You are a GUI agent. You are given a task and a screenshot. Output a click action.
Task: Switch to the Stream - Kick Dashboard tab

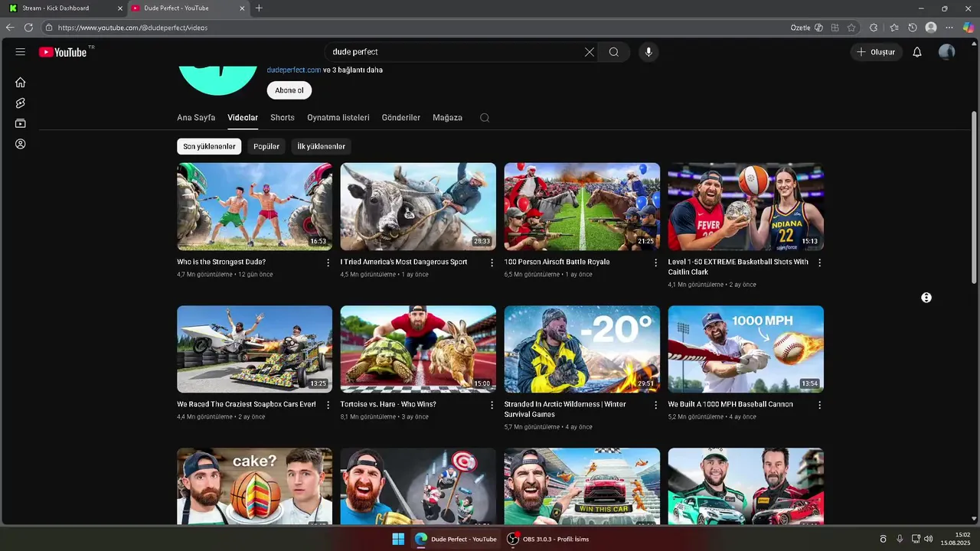[x=65, y=8]
